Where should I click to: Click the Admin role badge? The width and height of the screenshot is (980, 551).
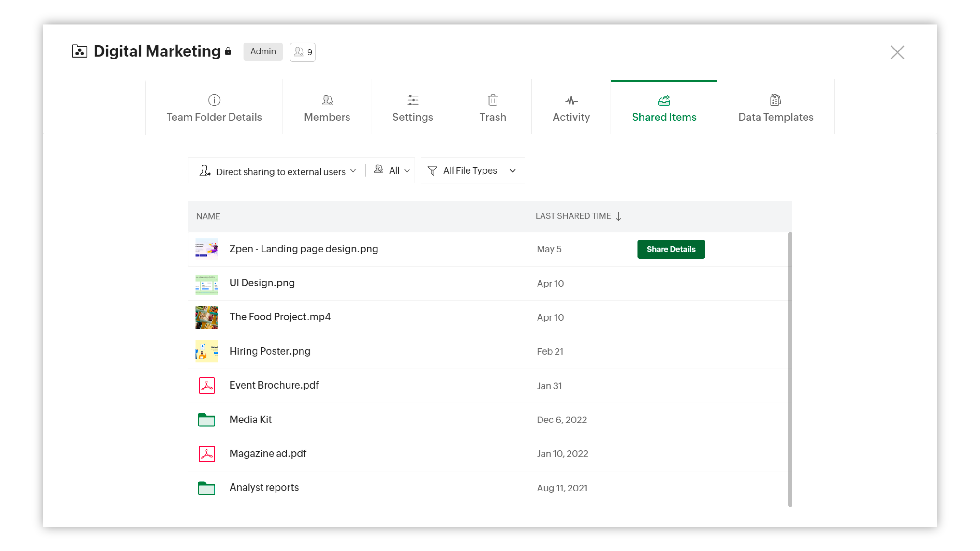pyautogui.click(x=263, y=52)
